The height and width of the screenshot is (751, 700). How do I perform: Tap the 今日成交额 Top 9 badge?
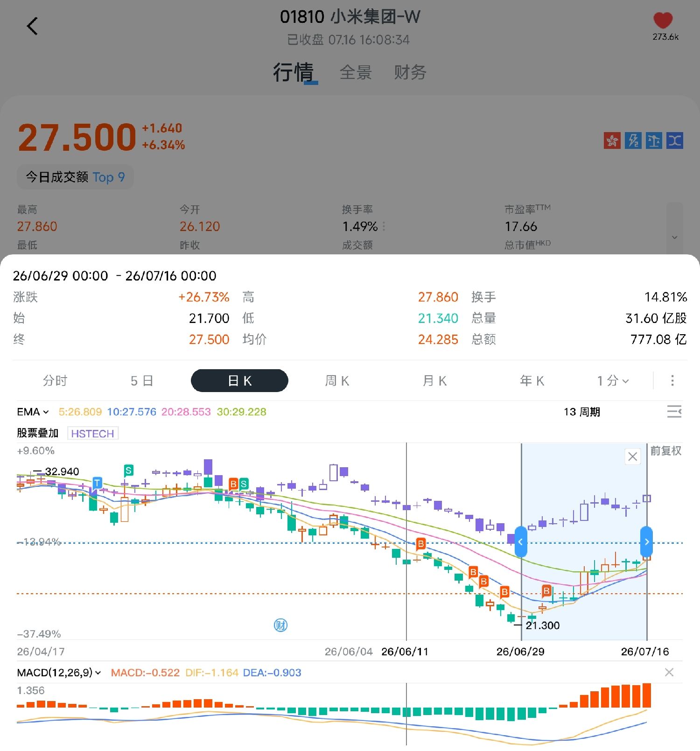coord(75,177)
